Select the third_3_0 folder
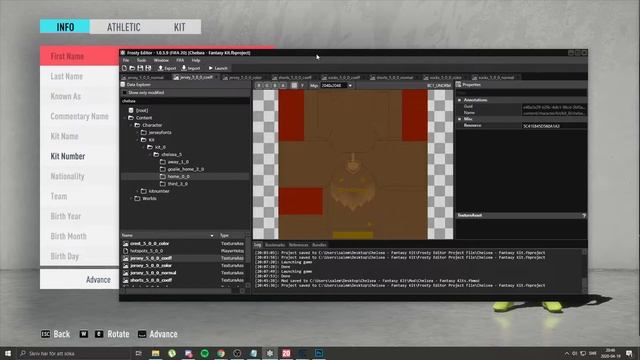This screenshot has width=640, height=360. pyautogui.click(x=174, y=184)
